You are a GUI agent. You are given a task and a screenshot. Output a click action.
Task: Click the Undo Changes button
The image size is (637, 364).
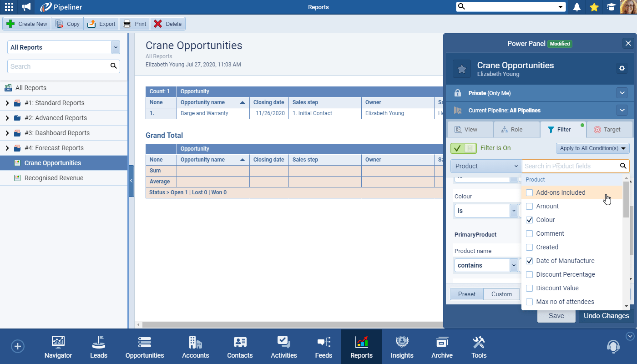[x=606, y=316]
